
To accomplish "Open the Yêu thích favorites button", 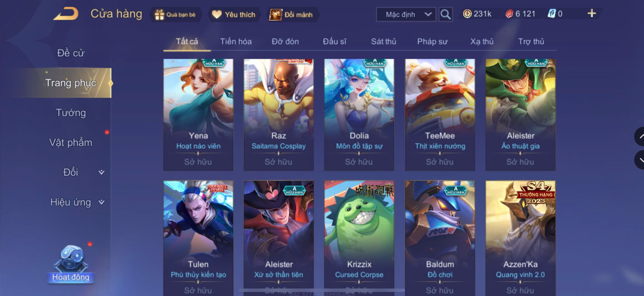I will coord(234,15).
